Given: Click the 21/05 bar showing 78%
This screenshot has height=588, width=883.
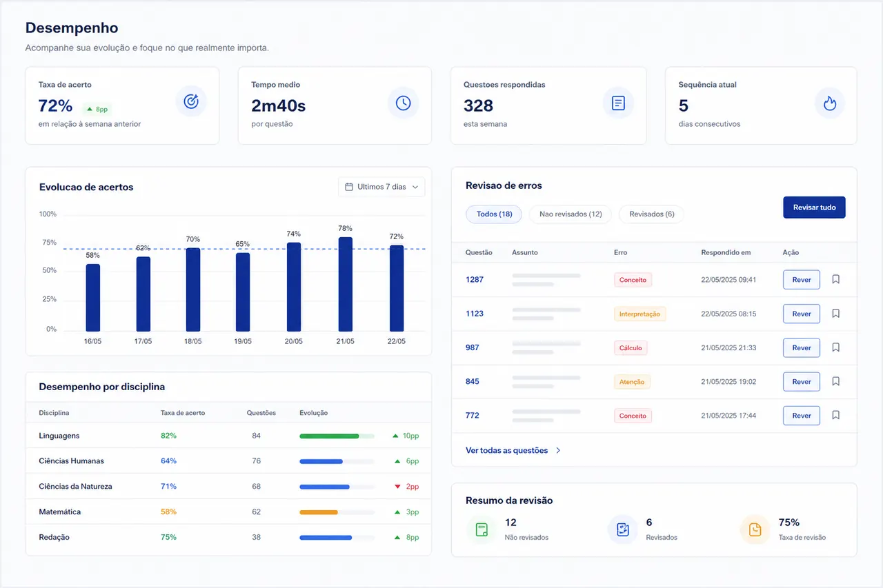Looking at the screenshot, I should tap(346, 284).
